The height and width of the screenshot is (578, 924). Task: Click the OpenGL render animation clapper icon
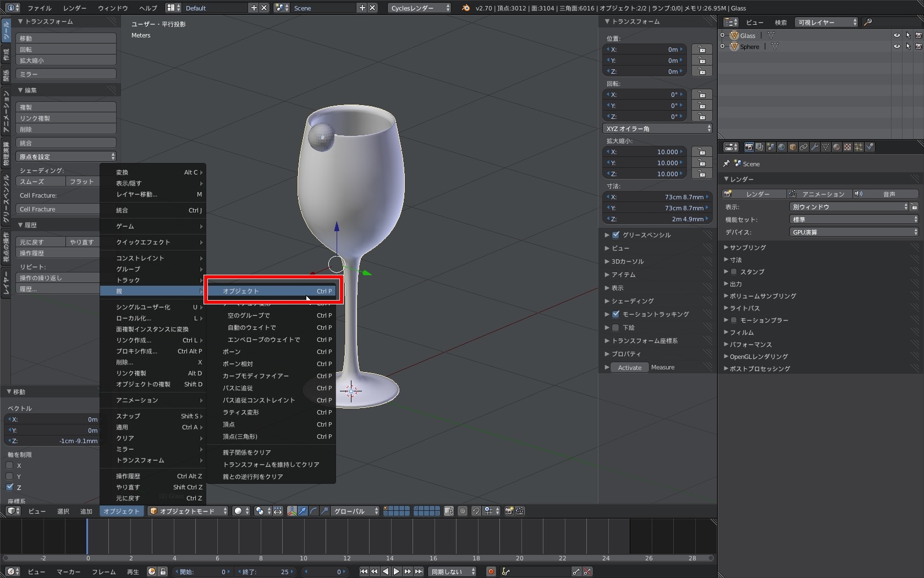[x=520, y=511]
